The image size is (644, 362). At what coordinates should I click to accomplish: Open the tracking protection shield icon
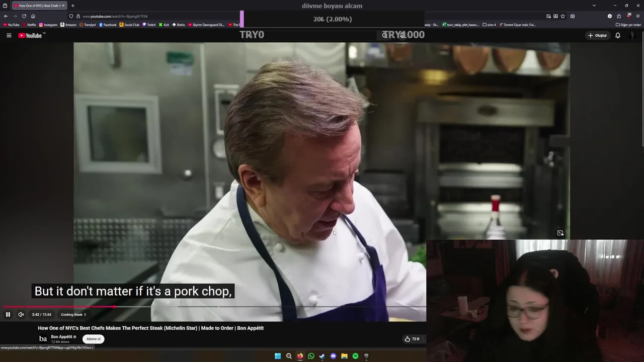coord(71,16)
